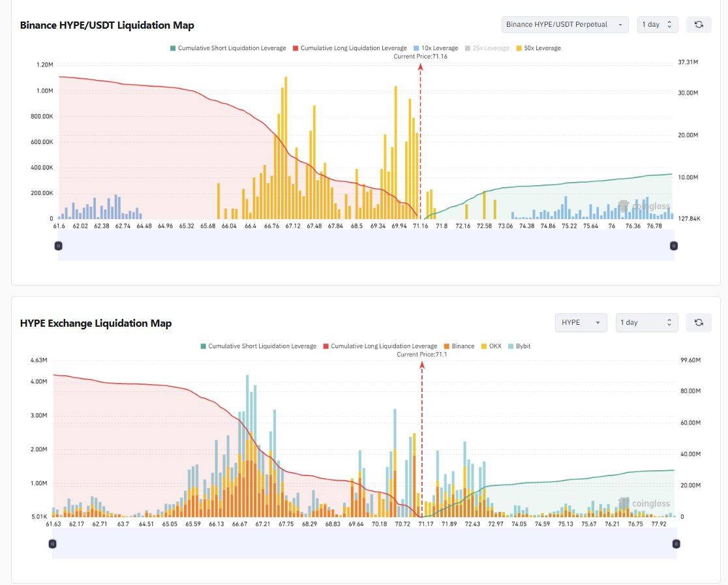Grab right range handle of Exchange map slider
728x585 pixels.
point(676,544)
